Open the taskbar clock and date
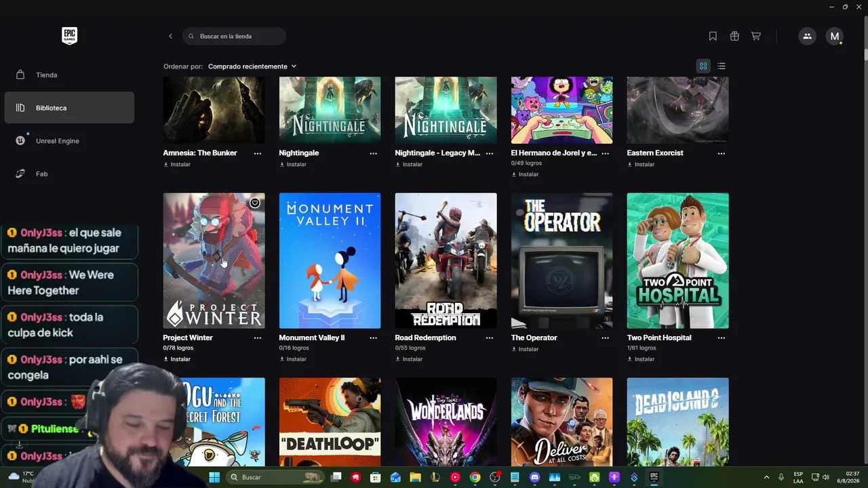The width and height of the screenshot is (868, 488). pos(849,477)
